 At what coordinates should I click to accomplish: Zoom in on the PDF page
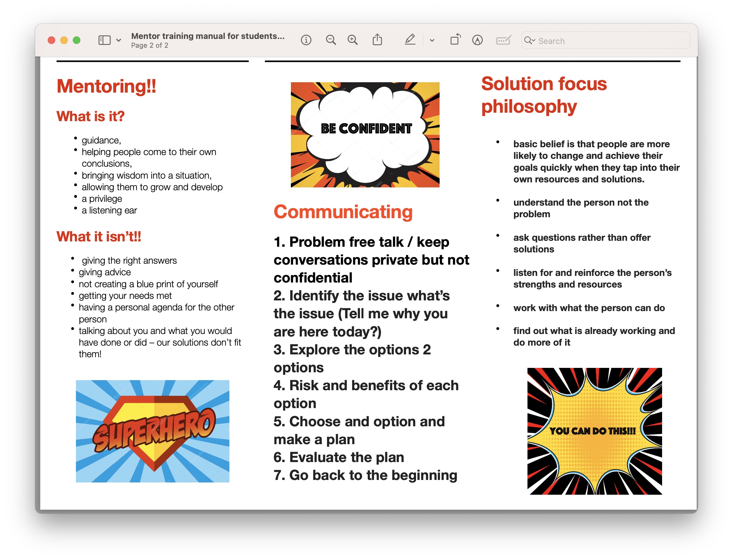point(352,40)
